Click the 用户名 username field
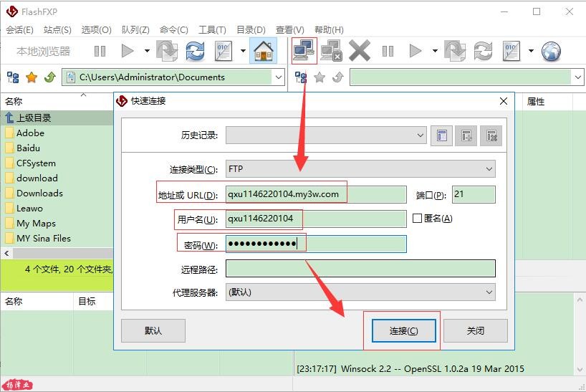The height and width of the screenshot is (392, 586). point(316,219)
